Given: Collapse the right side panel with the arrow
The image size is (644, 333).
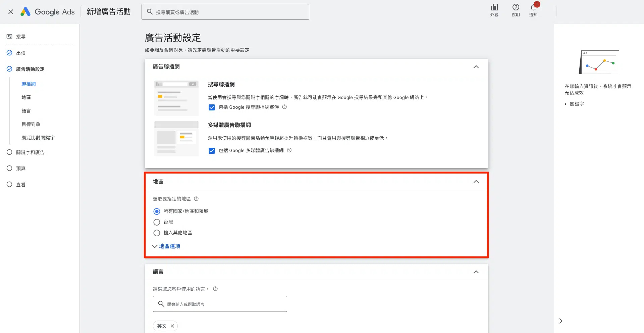Looking at the screenshot, I should click(561, 321).
